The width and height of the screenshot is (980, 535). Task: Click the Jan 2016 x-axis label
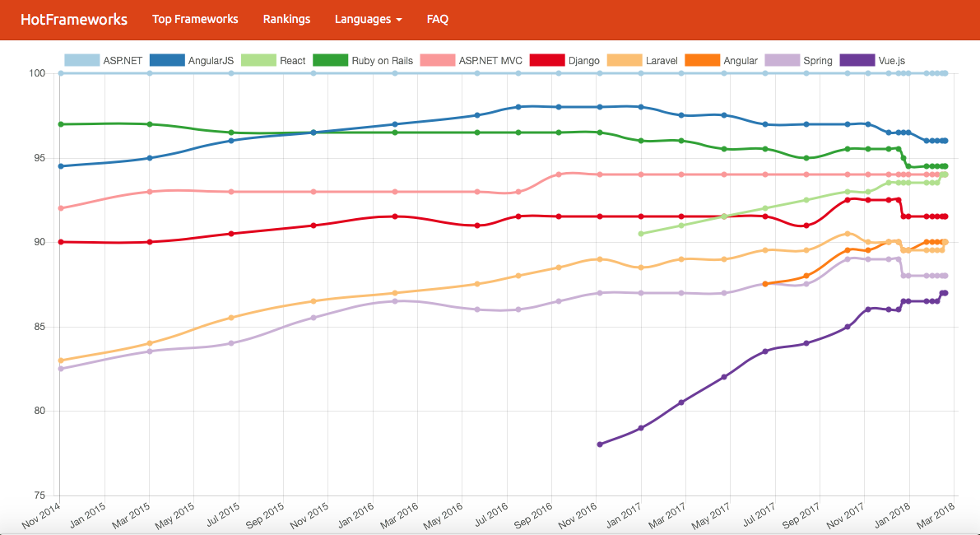[355, 515]
